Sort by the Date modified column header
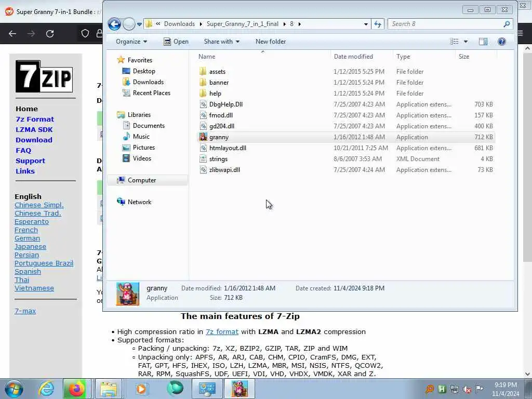 (353, 57)
